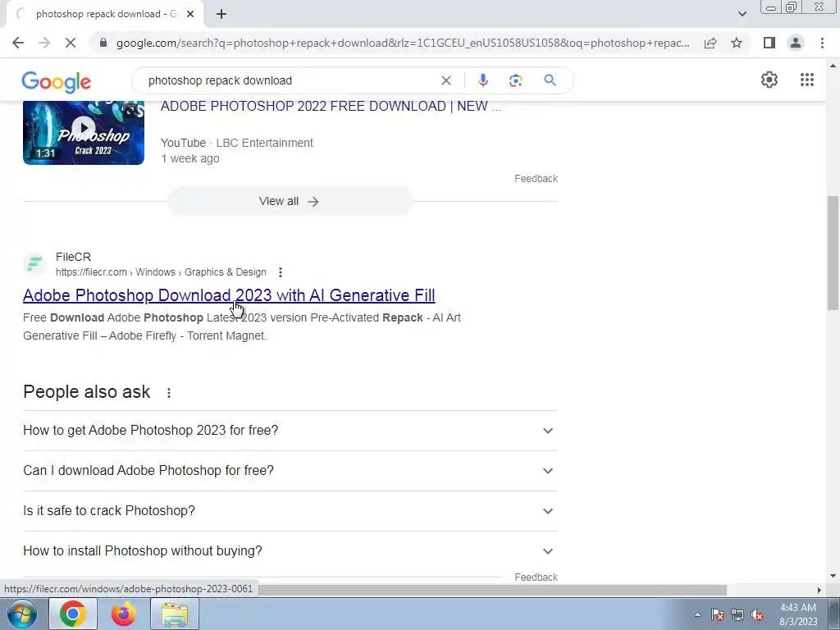This screenshot has width=840, height=630.
Task: Open the browser side panel
Action: point(769,43)
